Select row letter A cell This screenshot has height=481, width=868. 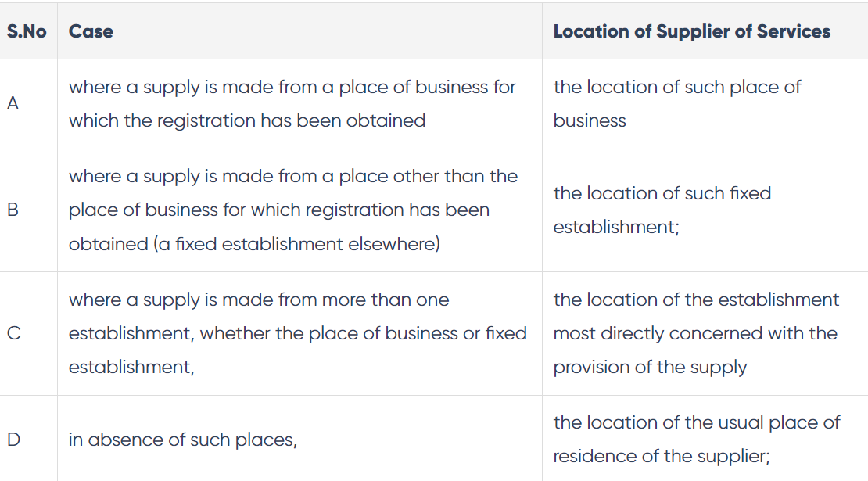pyautogui.click(x=13, y=103)
